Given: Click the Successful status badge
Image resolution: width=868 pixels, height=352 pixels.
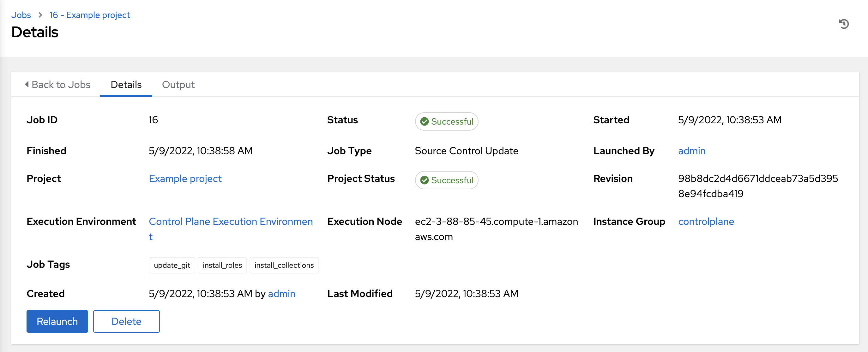Looking at the screenshot, I should pos(446,121).
